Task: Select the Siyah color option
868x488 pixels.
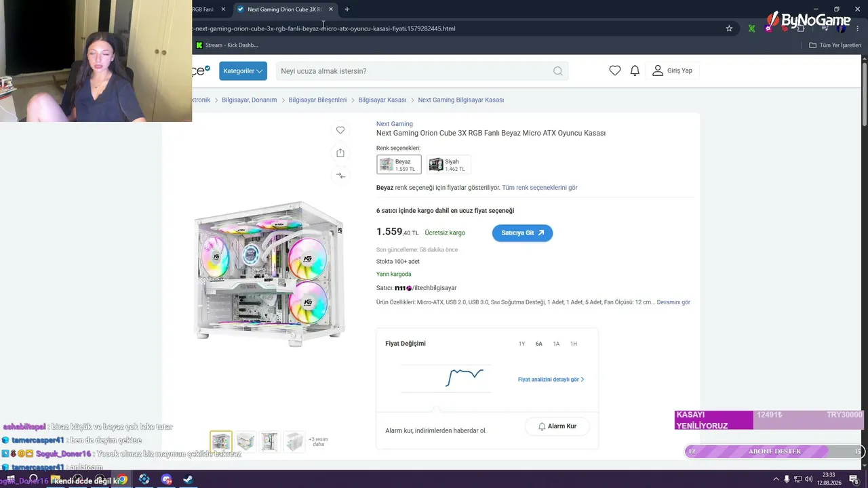Action: (448, 165)
